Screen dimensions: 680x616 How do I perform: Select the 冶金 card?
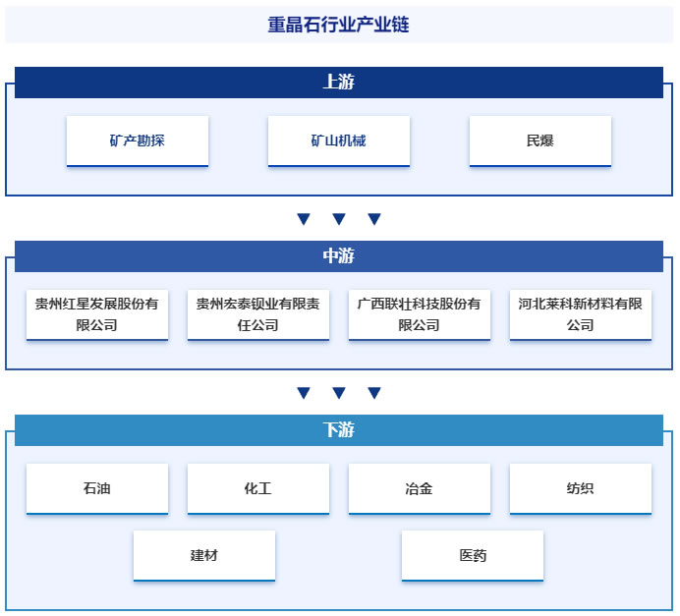(x=420, y=489)
